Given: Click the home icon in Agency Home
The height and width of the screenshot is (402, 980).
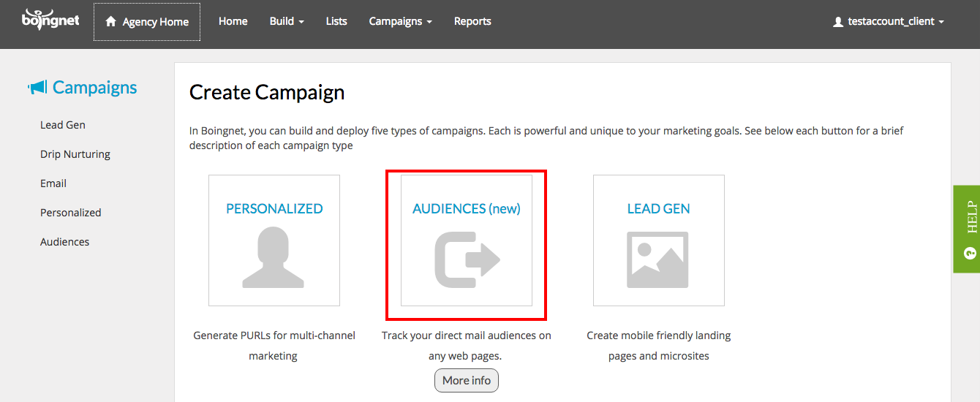Looking at the screenshot, I should (110, 22).
